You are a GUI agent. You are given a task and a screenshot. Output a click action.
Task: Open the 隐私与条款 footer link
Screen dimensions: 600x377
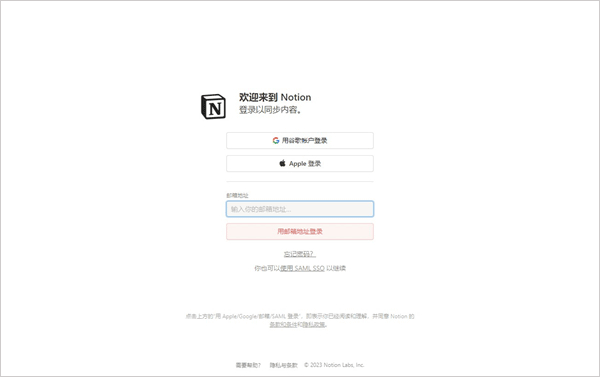pos(284,365)
